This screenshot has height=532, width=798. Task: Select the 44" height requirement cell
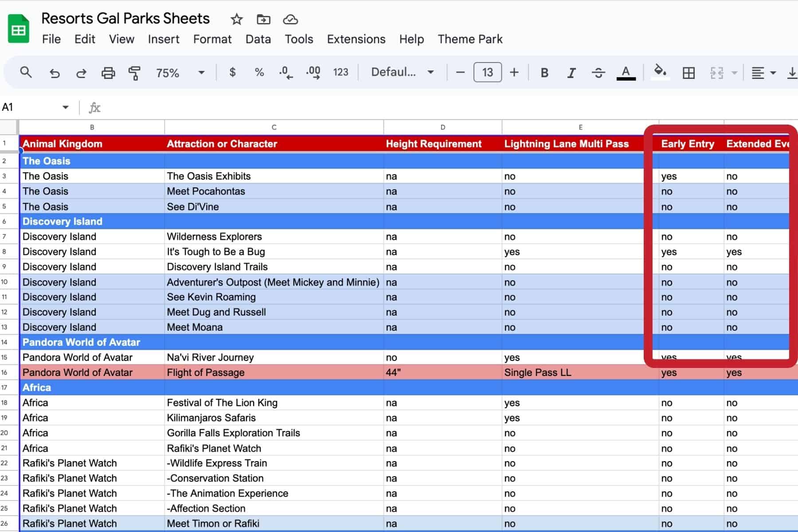coord(442,372)
